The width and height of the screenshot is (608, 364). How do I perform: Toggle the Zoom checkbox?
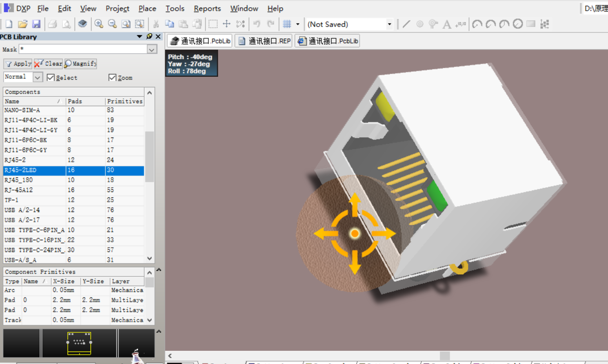[x=112, y=78]
